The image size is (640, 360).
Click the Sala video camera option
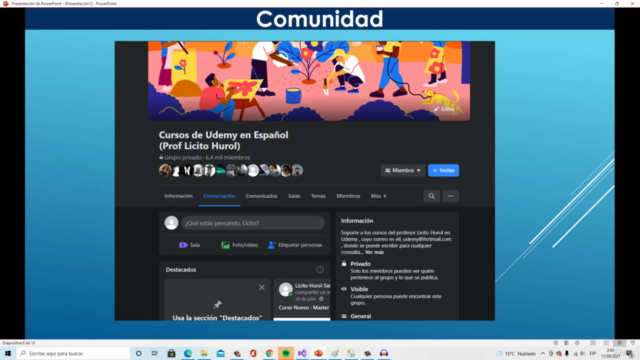point(189,245)
